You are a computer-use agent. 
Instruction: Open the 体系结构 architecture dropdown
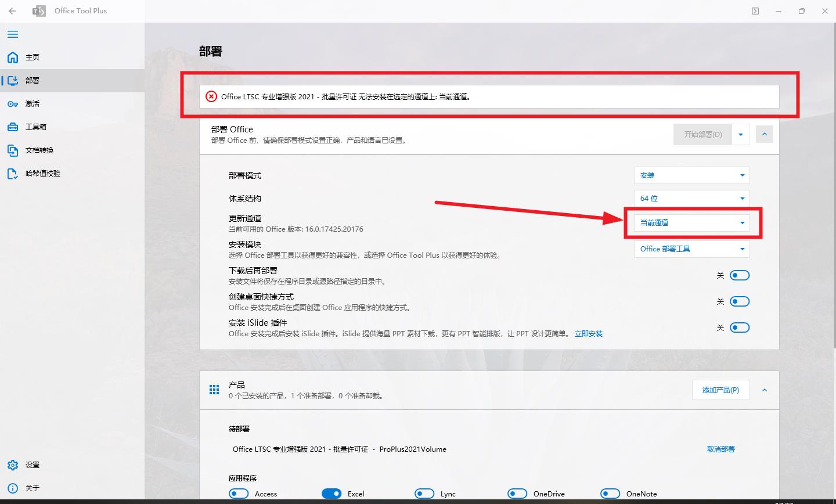[x=691, y=198]
